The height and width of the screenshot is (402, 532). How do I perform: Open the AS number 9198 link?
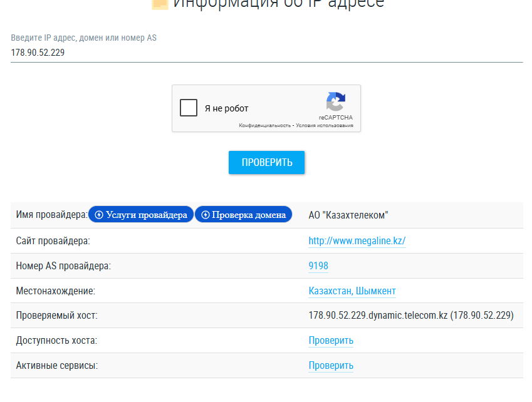click(x=318, y=265)
